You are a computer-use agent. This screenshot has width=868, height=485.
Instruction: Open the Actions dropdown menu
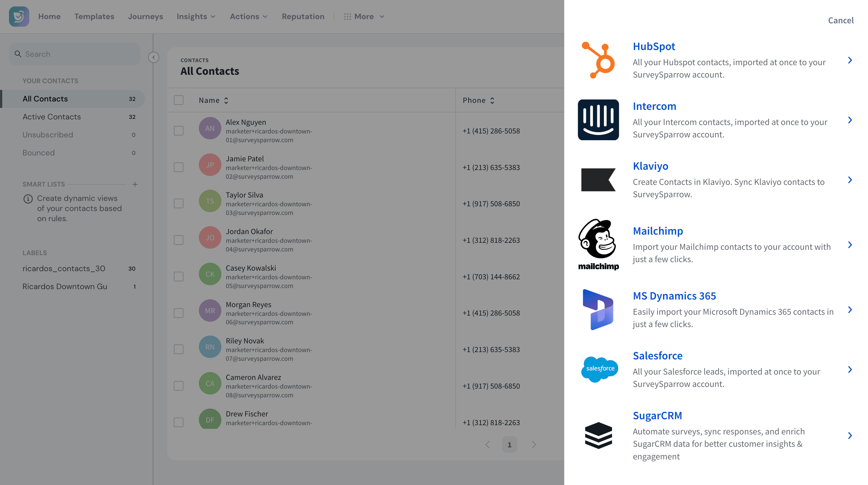(249, 16)
